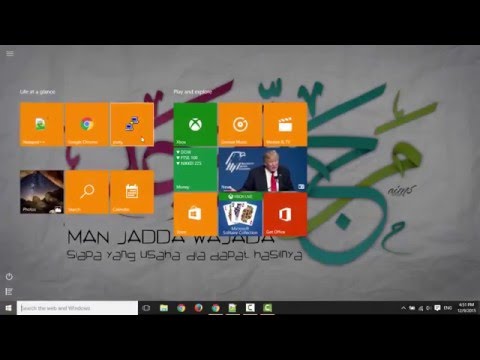Open the Action Center notifications icon
This screenshot has height=360, width=480.
coord(437,308)
